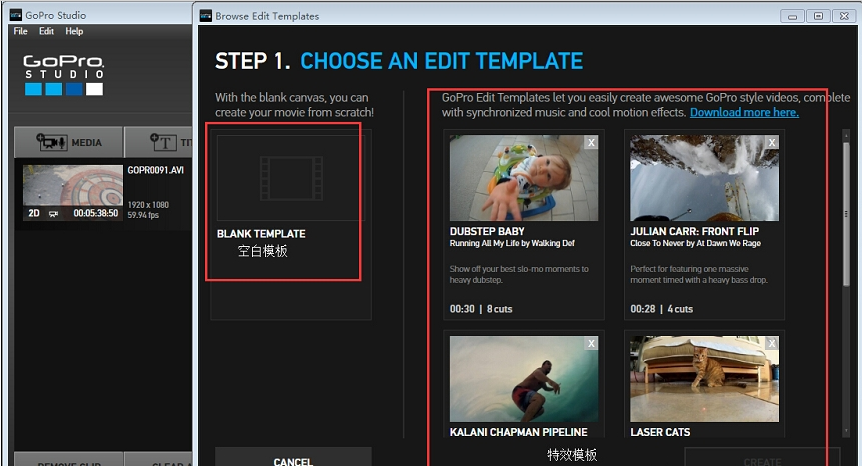Click the BLANK TEMPLATE label
Viewport: 862px width, 466px height.
[x=261, y=234]
